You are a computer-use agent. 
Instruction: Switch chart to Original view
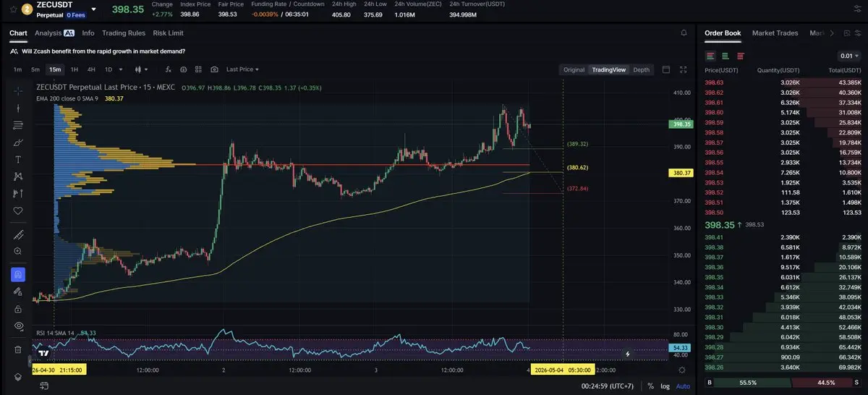[574, 69]
